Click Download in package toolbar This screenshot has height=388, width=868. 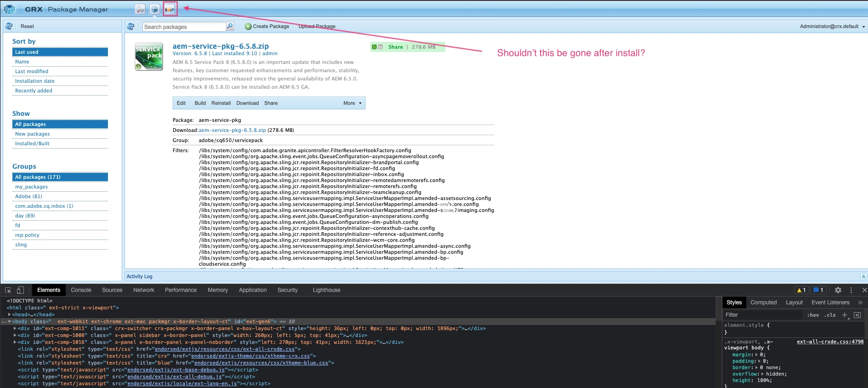coord(248,103)
